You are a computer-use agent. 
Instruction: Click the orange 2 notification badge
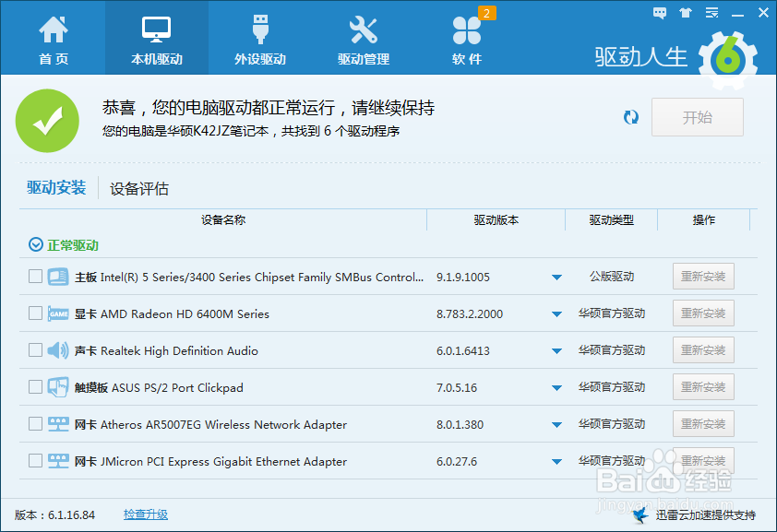(x=486, y=13)
